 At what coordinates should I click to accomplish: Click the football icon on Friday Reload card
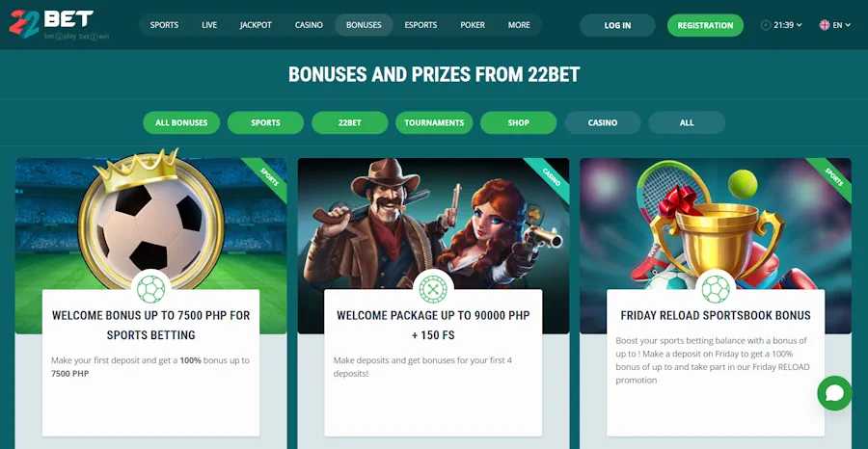pyautogui.click(x=716, y=289)
